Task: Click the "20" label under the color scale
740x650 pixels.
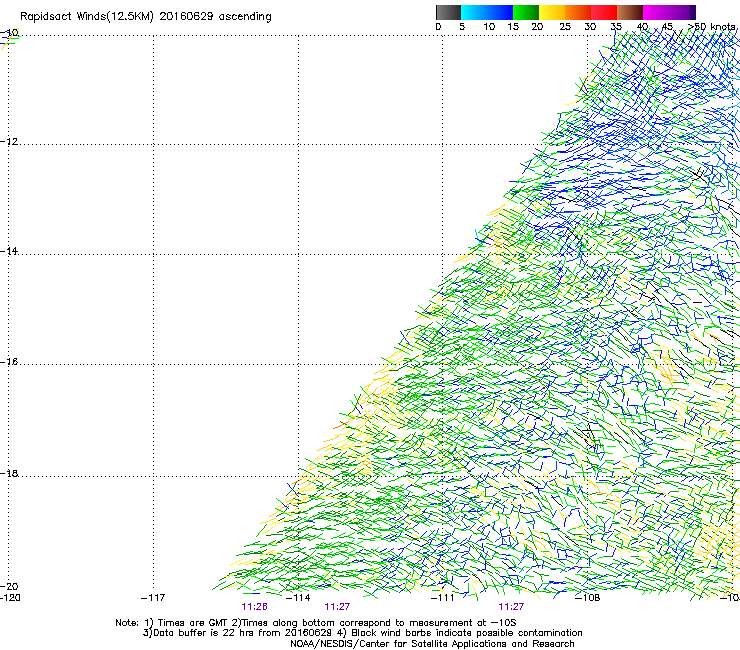Action: (537, 27)
